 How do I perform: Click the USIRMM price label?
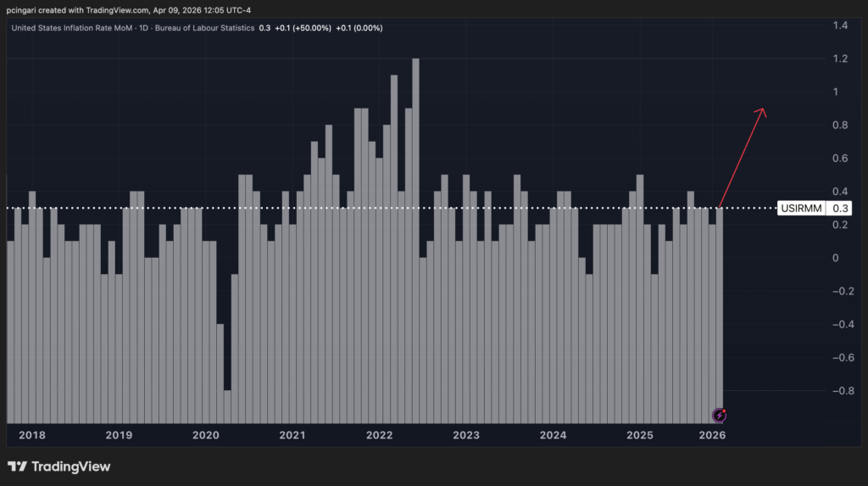[801, 209]
